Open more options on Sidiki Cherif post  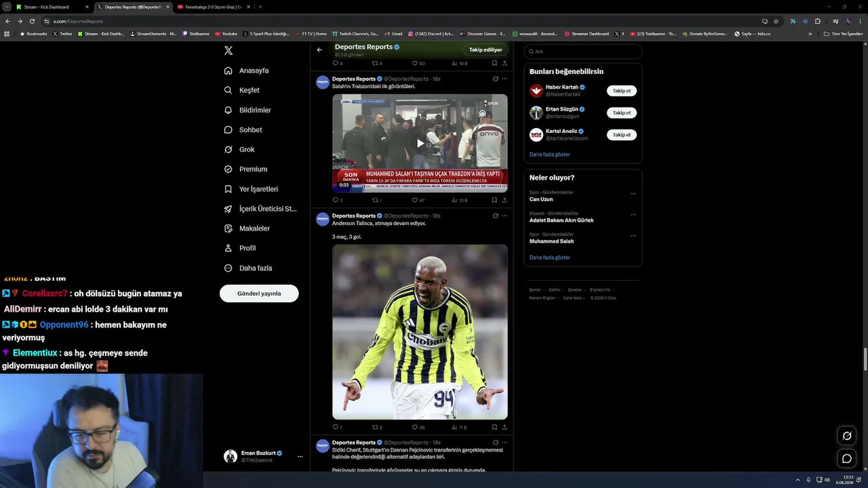pyautogui.click(x=505, y=442)
